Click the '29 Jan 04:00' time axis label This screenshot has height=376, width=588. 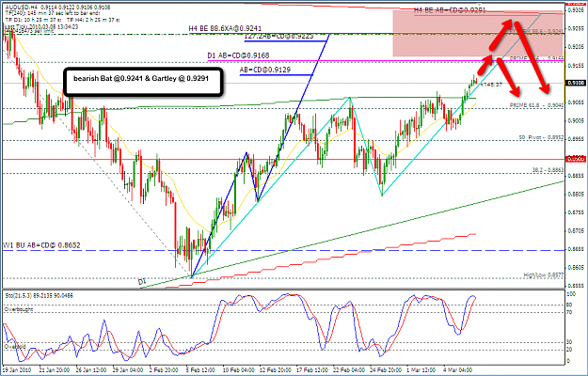coord(126,370)
